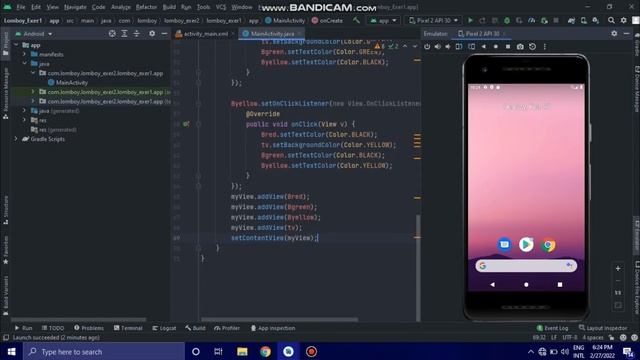Image resolution: width=640 pixels, height=360 pixels.
Task: Expand the manifests folder
Action: [24, 54]
